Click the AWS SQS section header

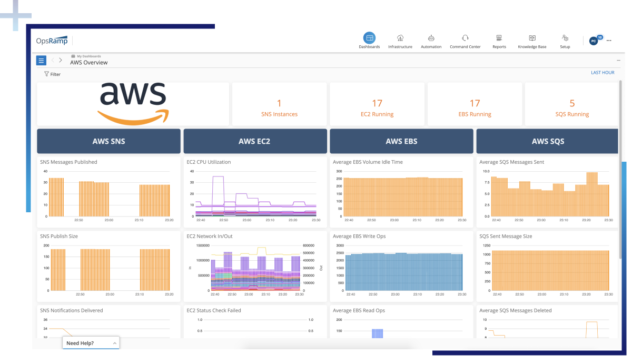point(547,141)
